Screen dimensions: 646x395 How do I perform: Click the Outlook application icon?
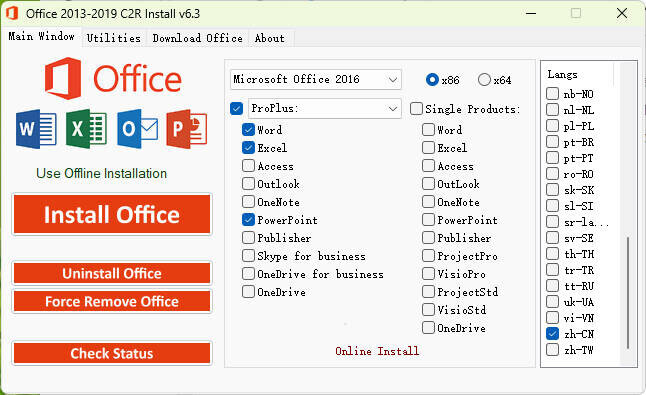[137, 129]
